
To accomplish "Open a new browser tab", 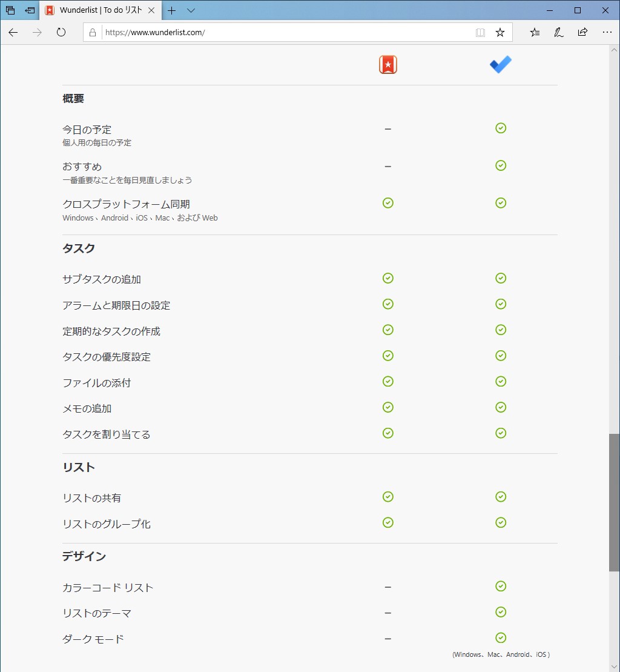I will point(173,10).
